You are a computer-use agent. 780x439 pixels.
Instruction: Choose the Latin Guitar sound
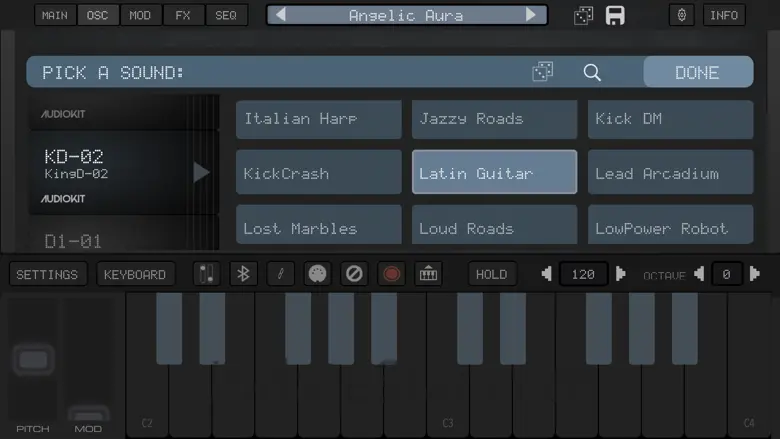click(494, 172)
